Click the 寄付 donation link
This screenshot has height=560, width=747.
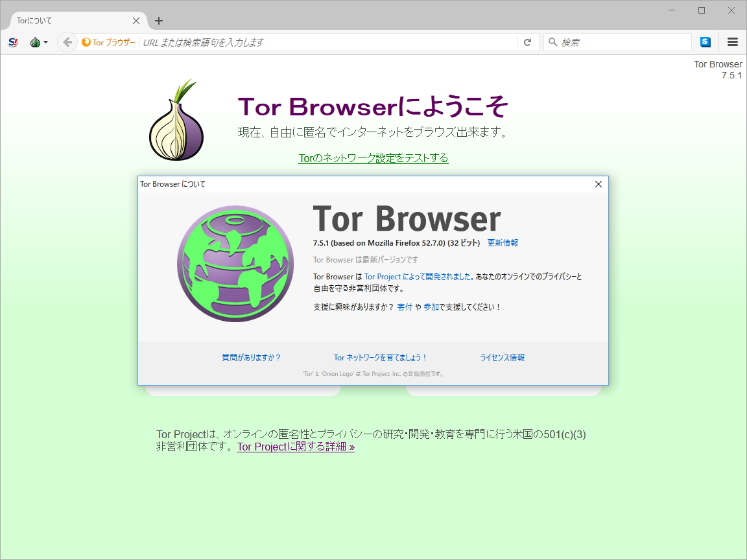click(405, 307)
